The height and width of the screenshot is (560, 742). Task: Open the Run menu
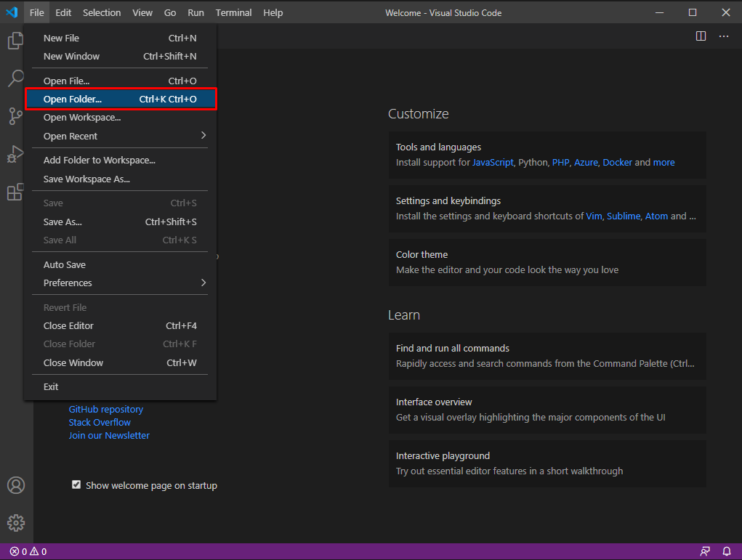[x=195, y=13]
